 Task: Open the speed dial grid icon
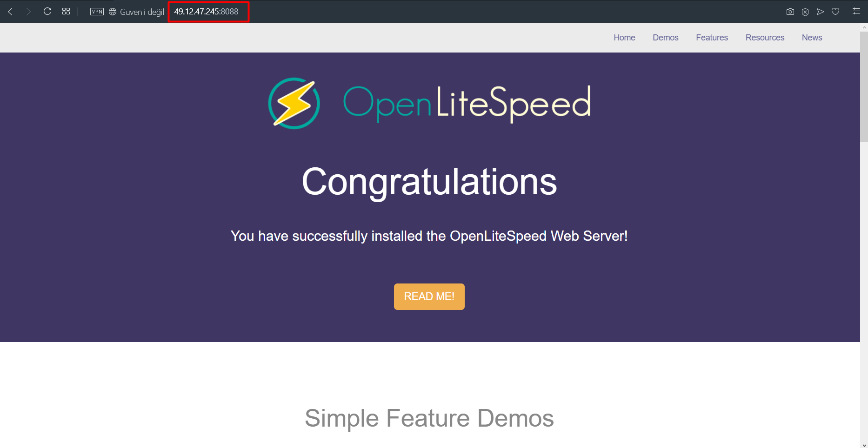66,11
